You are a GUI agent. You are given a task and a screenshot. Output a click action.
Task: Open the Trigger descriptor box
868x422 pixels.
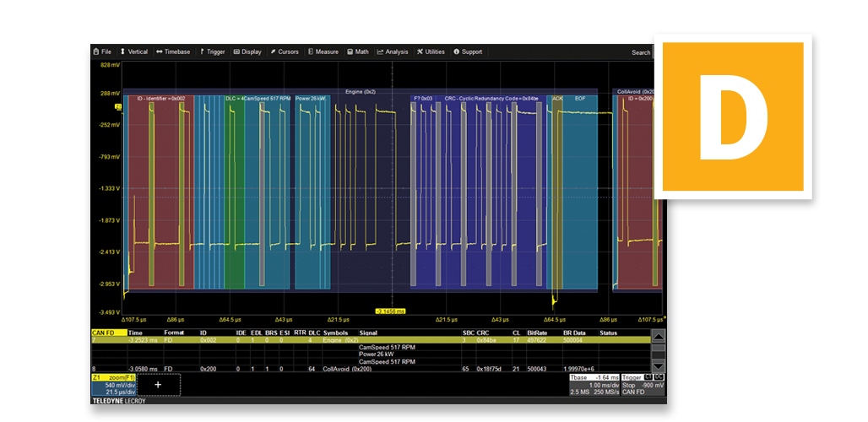pos(643,385)
